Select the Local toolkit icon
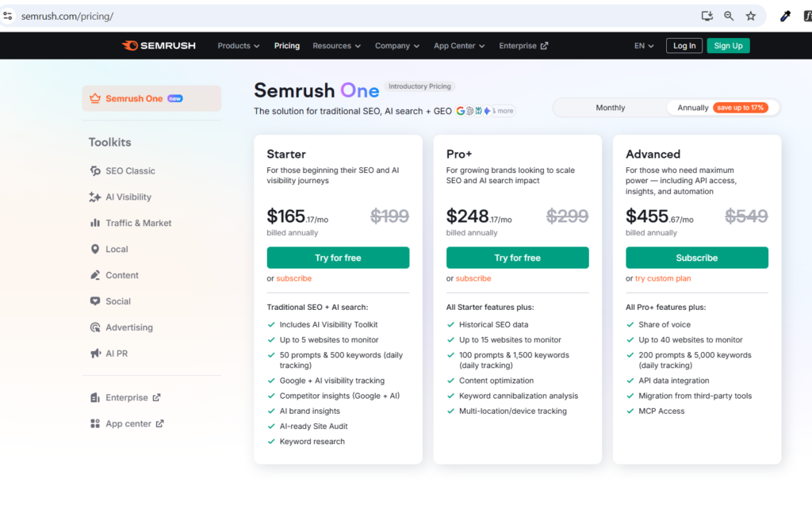The height and width of the screenshot is (505, 812). point(94,249)
